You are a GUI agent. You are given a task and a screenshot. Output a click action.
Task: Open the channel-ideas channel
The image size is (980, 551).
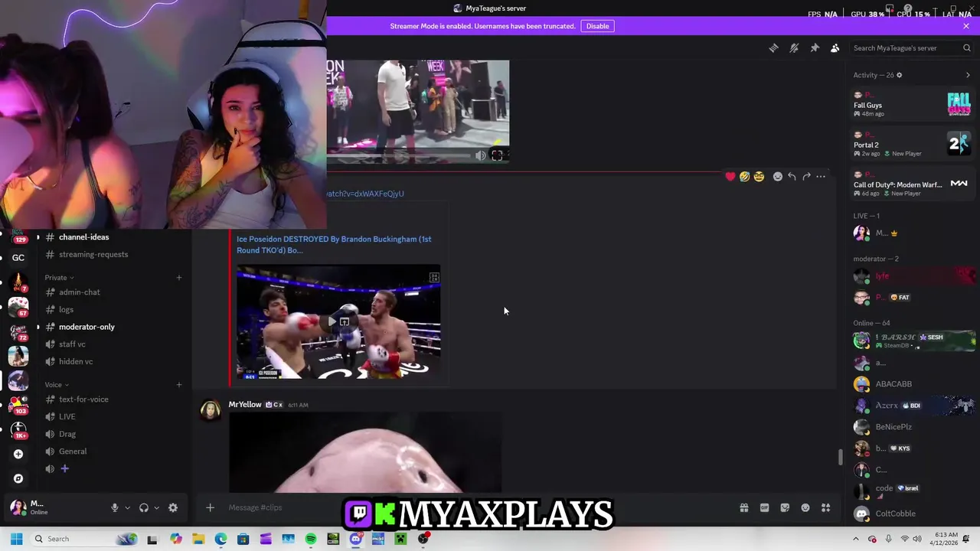coord(83,237)
